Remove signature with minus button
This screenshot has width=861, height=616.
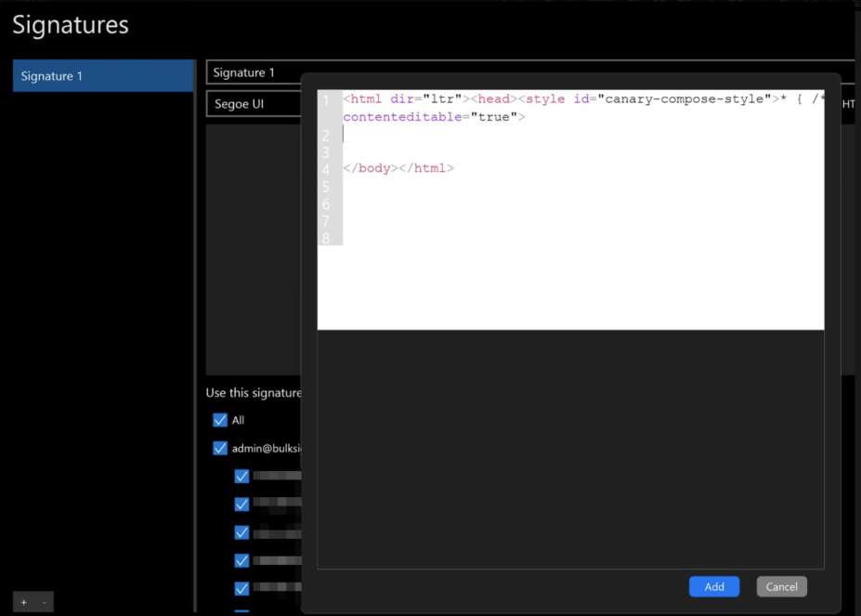click(44, 602)
